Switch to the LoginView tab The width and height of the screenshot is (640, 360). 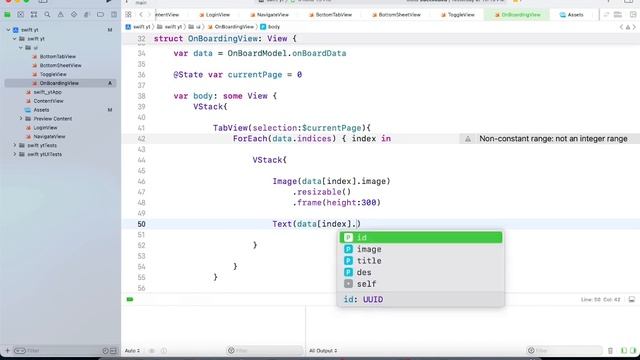click(x=215, y=15)
